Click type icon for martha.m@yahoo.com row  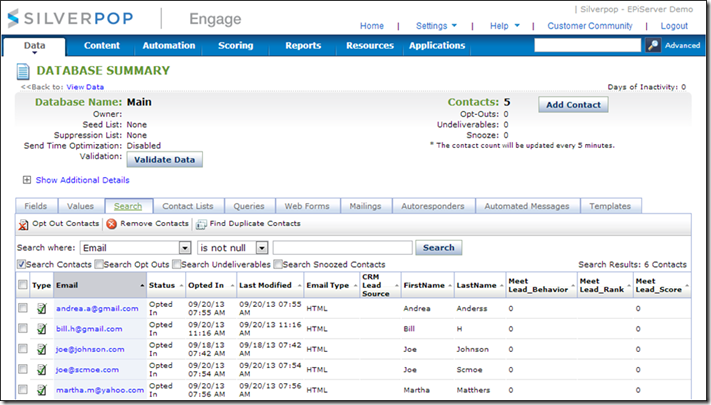pyautogui.click(x=42, y=390)
